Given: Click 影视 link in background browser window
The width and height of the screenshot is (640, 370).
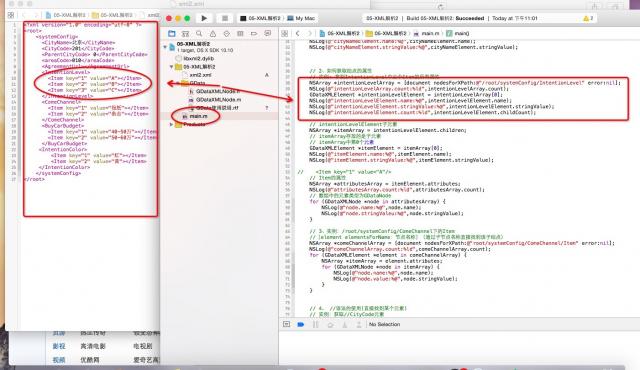Looking at the screenshot, I should [x=59, y=346].
